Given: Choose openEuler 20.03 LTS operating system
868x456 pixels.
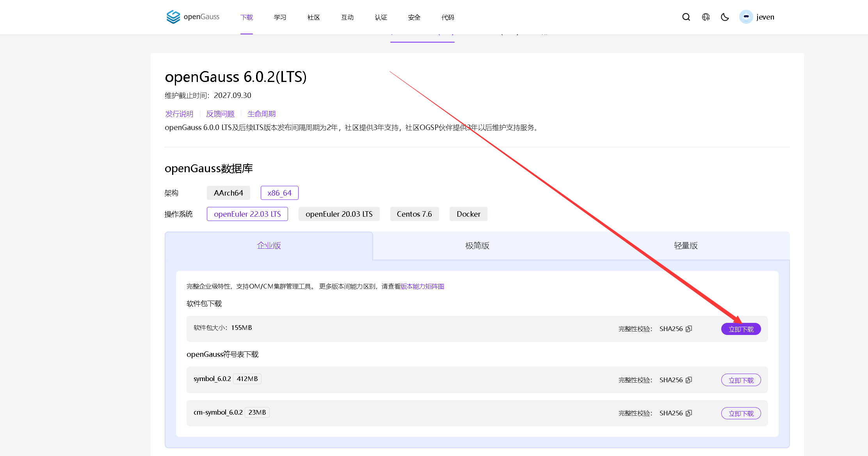Looking at the screenshot, I should tap(339, 214).
